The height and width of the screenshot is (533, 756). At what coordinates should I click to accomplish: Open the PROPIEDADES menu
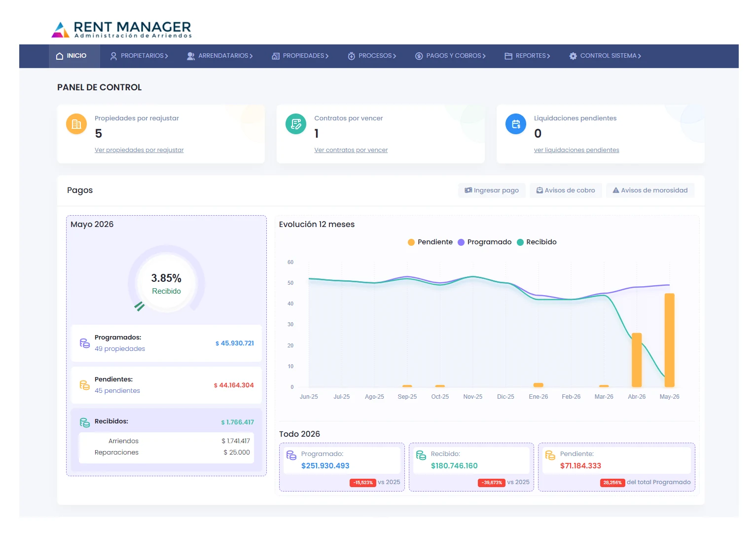(x=300, y=56)
